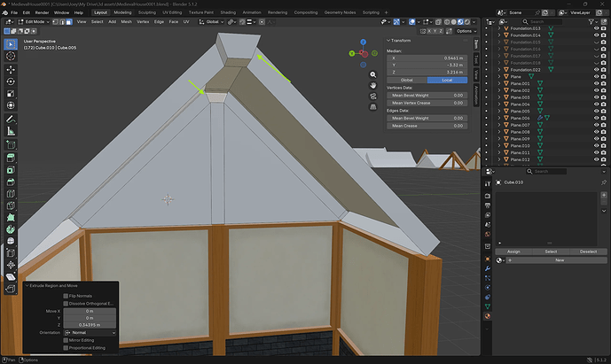Click the Assign material button

[513, 252]
